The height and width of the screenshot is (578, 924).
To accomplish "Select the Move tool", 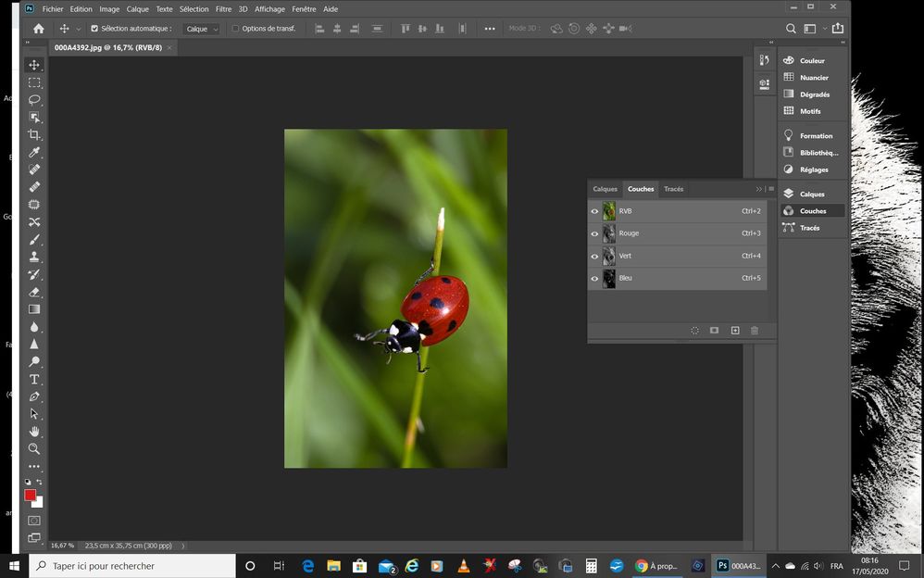I will (x=34, y=65).
